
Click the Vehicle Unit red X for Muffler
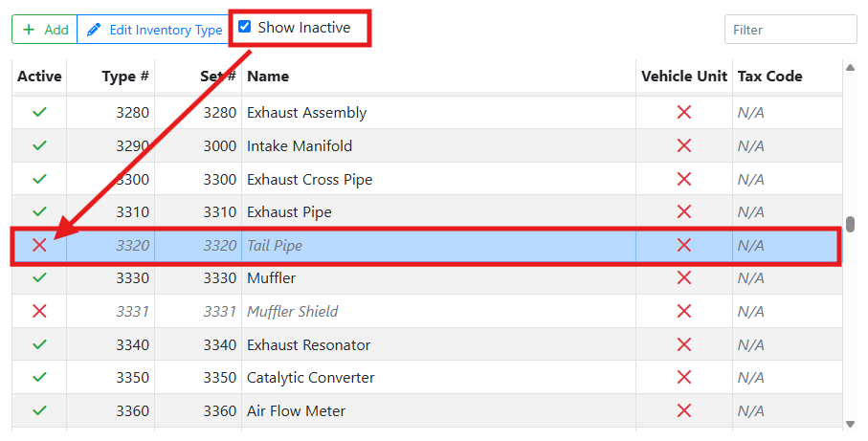coord(684,278)
